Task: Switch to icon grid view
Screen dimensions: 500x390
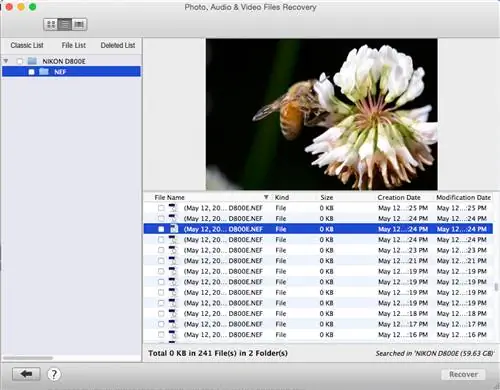Action: [51, 24]
